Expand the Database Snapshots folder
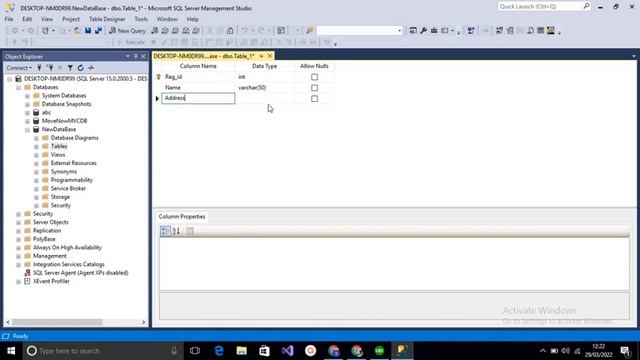 pyautogui.click(x=27, y=104)
